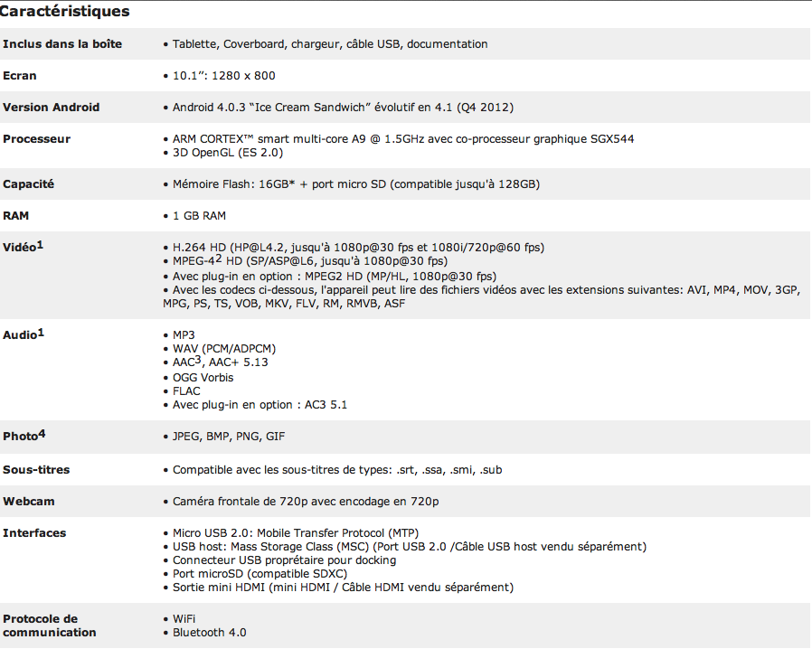Click the Interfaces row label
Image resolution: width=812 pixels, height=649 pixels.
click(x=34, y=533)
